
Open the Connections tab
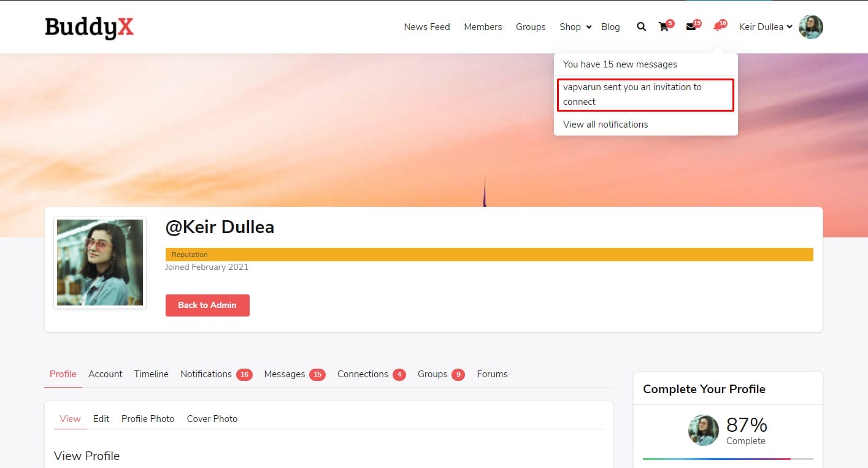tap(363, 374)
